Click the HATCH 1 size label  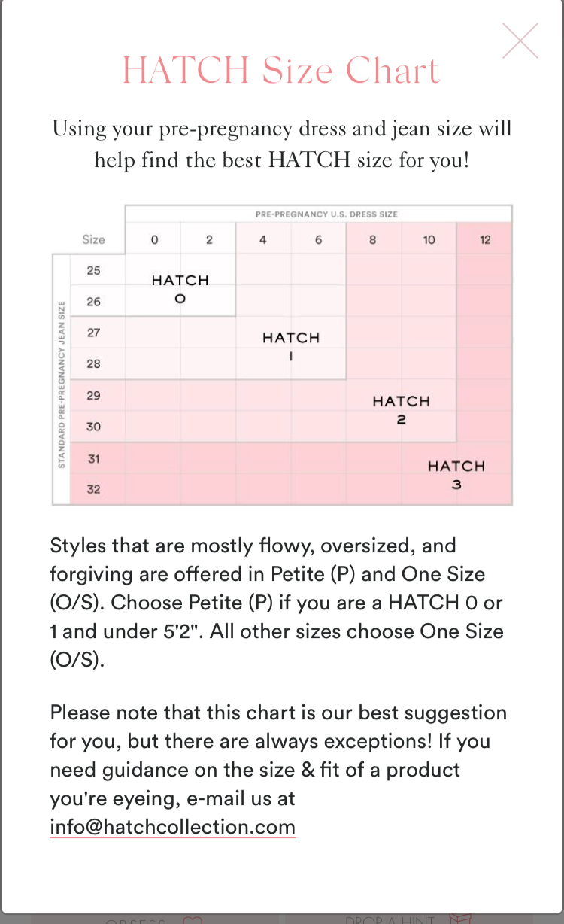click(291, 346)
